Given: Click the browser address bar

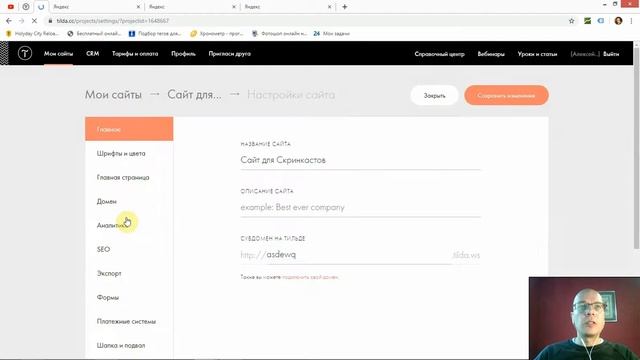Looking at the screenshot, I should pos(306,21).
